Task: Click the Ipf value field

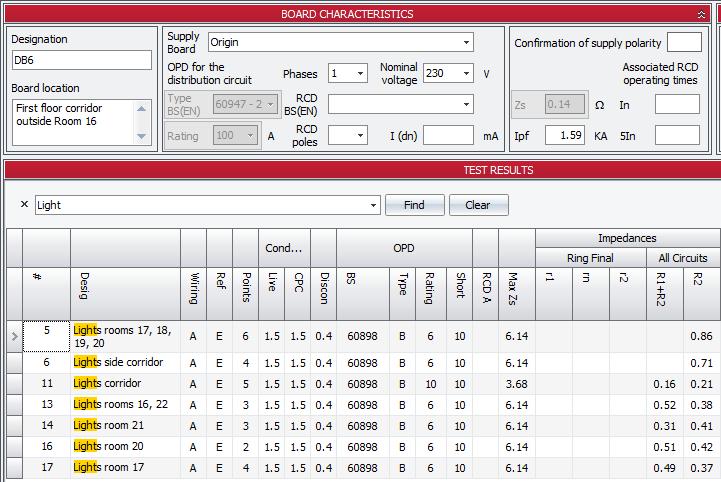Action: click(x=565, y=135)
